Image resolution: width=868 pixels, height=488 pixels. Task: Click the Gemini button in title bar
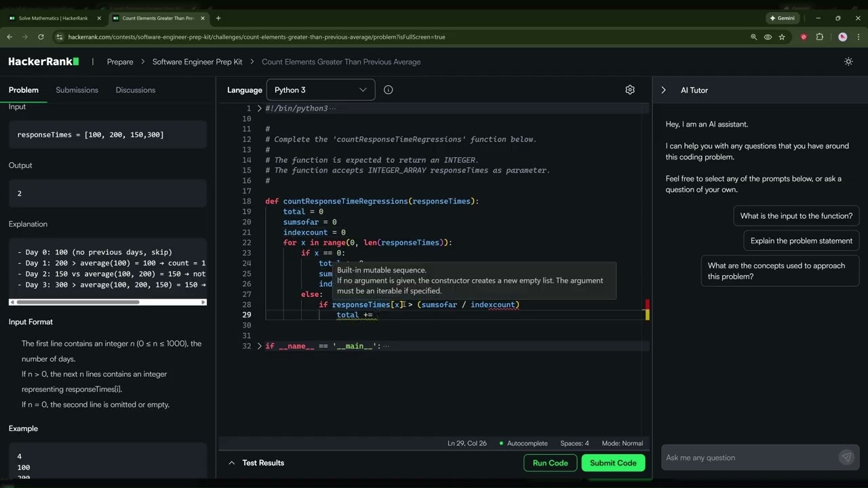point(782,18)
